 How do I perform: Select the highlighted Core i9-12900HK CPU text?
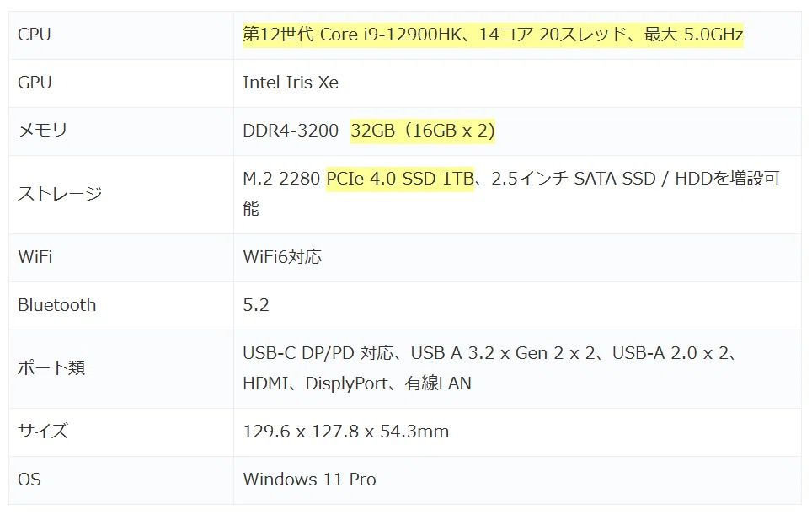(493, 35)
